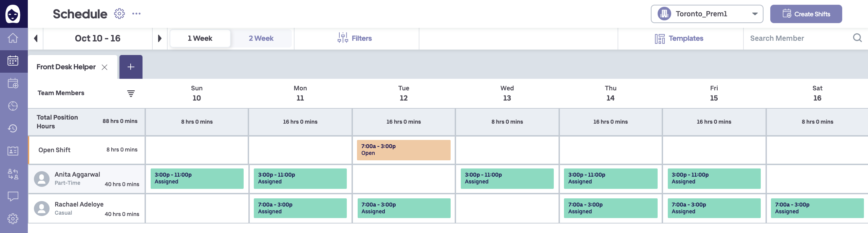Open the shift swap icon in sidebar

point(13,173)
